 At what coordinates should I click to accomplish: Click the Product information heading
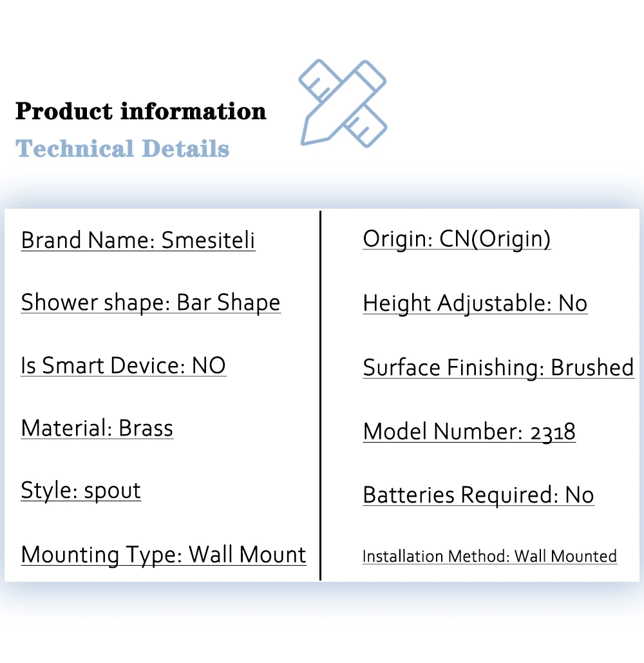click(x=141, y=111)
